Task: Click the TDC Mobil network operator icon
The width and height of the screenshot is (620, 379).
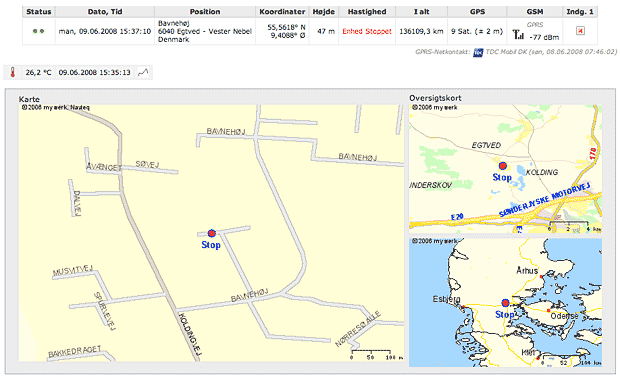Action: [478, 53]
